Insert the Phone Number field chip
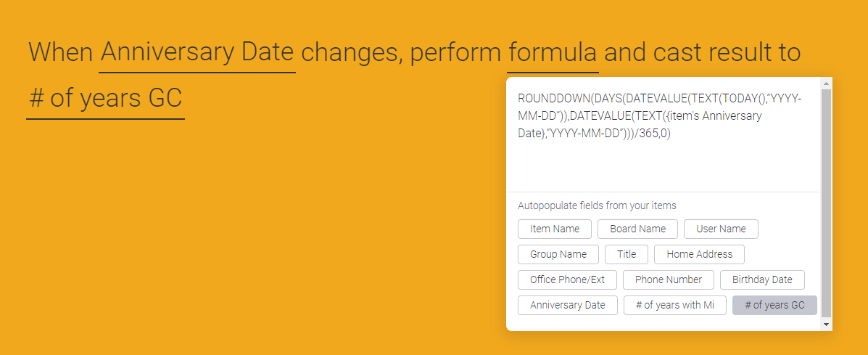This screenshot has width=868, height=355. coord(668,279)
